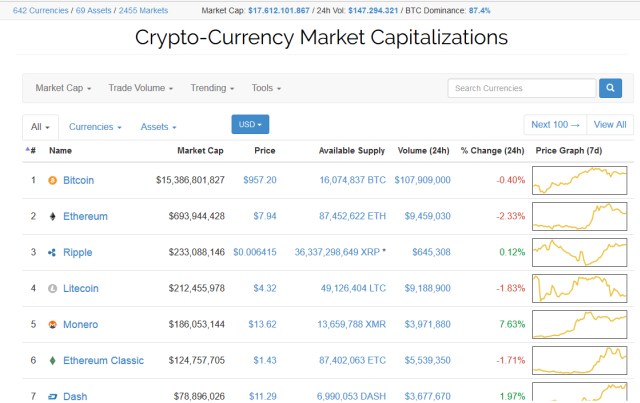Open the Tools menu
Image resolution: width=640 pixels, height=403 pixels.
[266, 88]
